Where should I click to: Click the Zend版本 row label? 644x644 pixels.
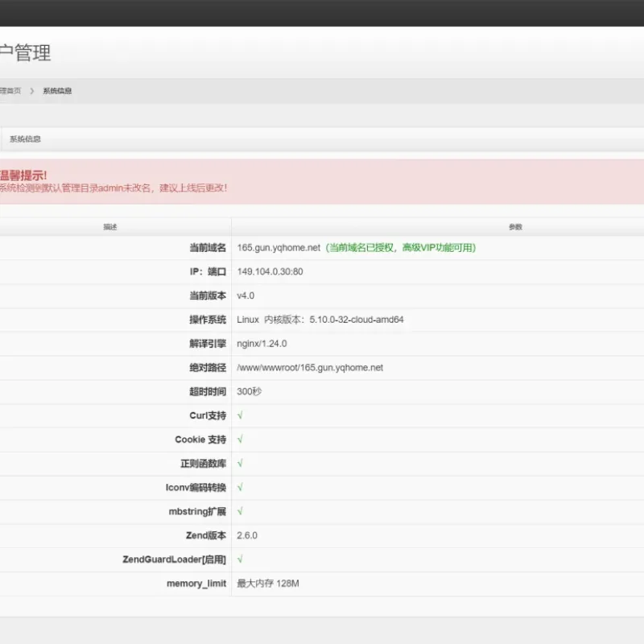pyautogui.click(x=206, y=535)
